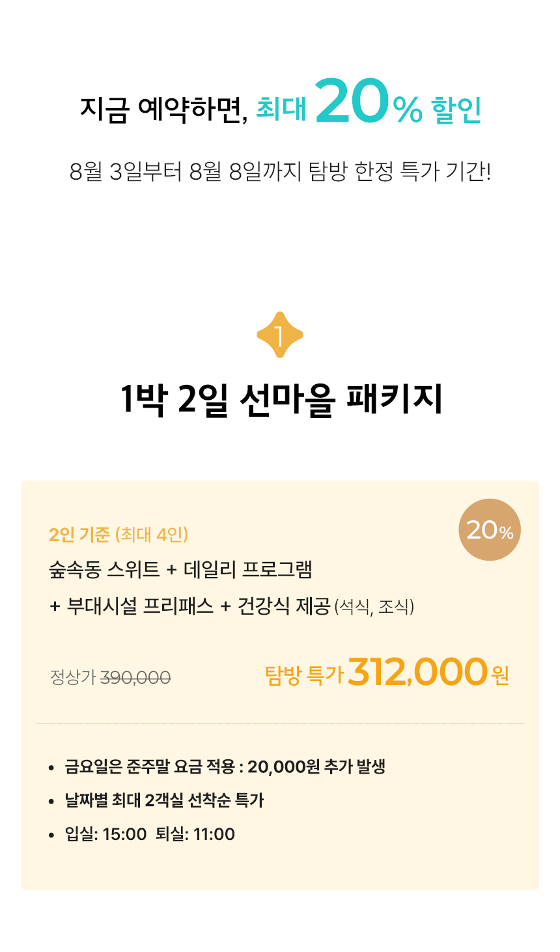Click the '입실: 15:00' check-in time
The height and width of the screenshot is (952, 560).
click(105, 834)
